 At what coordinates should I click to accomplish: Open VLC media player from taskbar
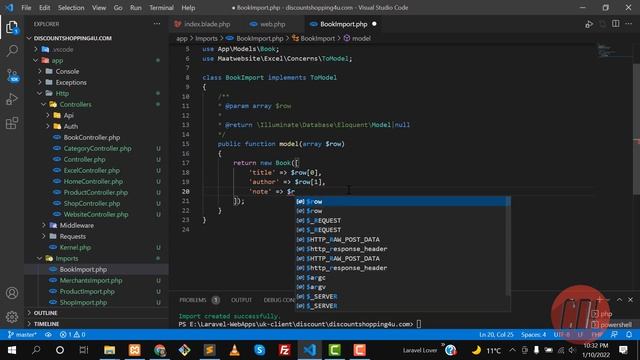pyautogui.click(x=234, y=350)
